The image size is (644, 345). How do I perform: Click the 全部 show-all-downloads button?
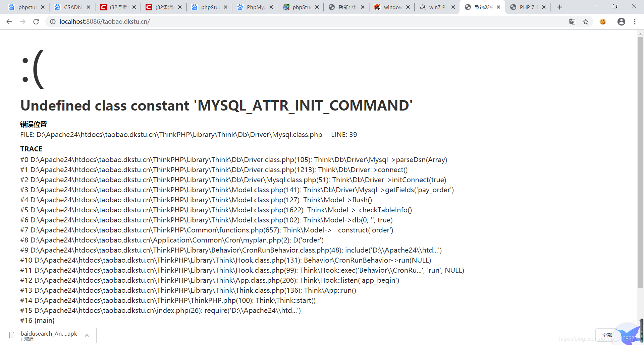[608, 335]
